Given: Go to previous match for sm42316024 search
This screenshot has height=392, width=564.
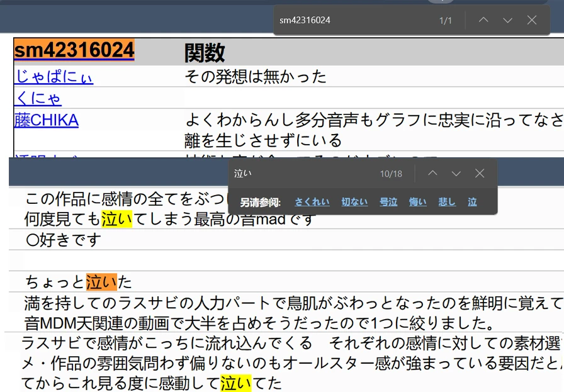Looking at the screenshot, I should click(x=483, y=20).
